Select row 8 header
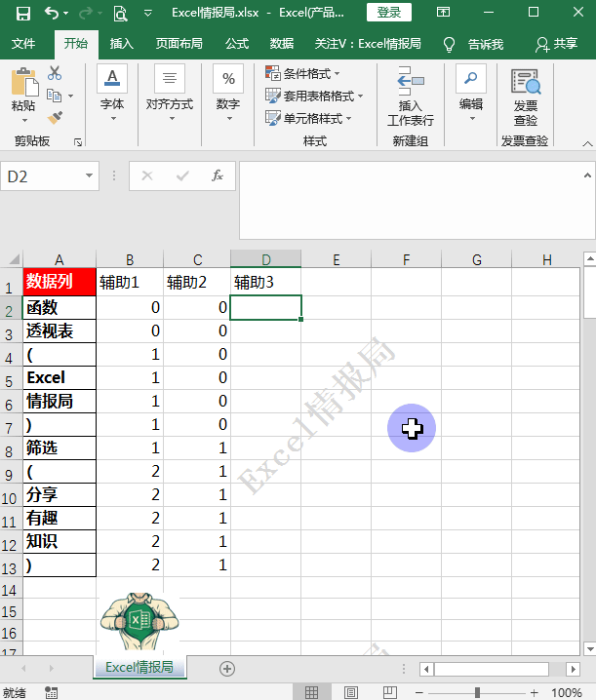Screen dimensions: 596x700 pos(11,448)
